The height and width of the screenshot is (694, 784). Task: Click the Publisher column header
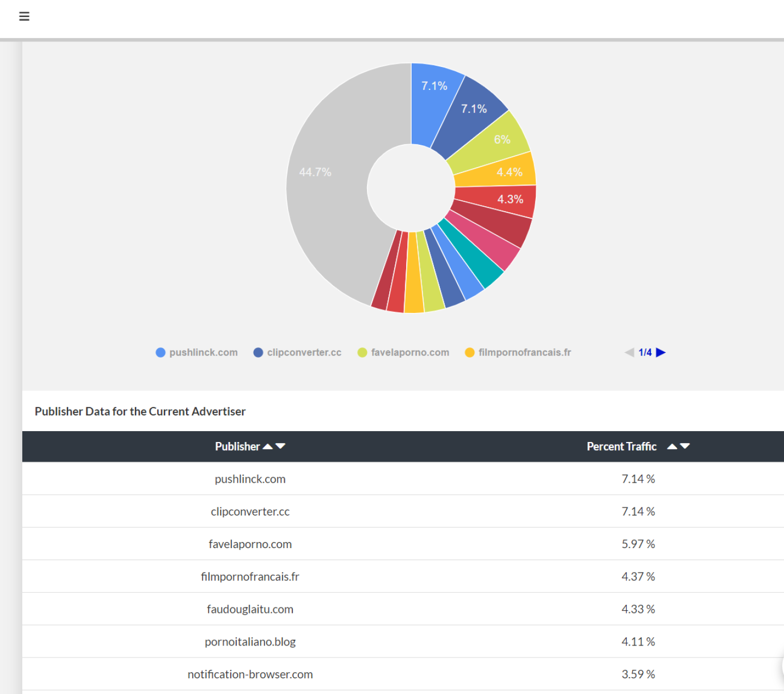coord(237,446)
